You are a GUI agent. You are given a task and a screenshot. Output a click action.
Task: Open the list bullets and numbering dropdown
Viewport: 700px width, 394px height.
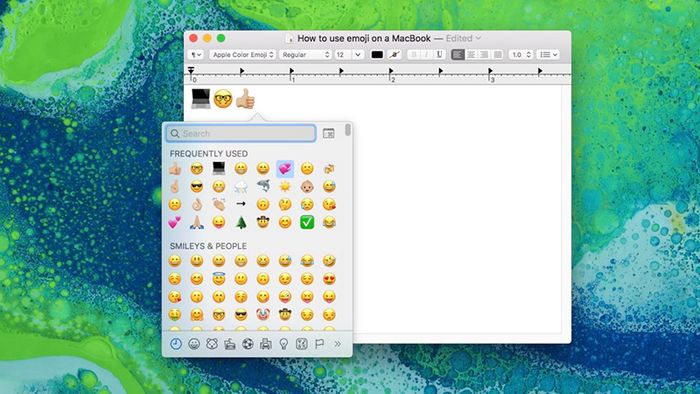click(x=548, y=54)
